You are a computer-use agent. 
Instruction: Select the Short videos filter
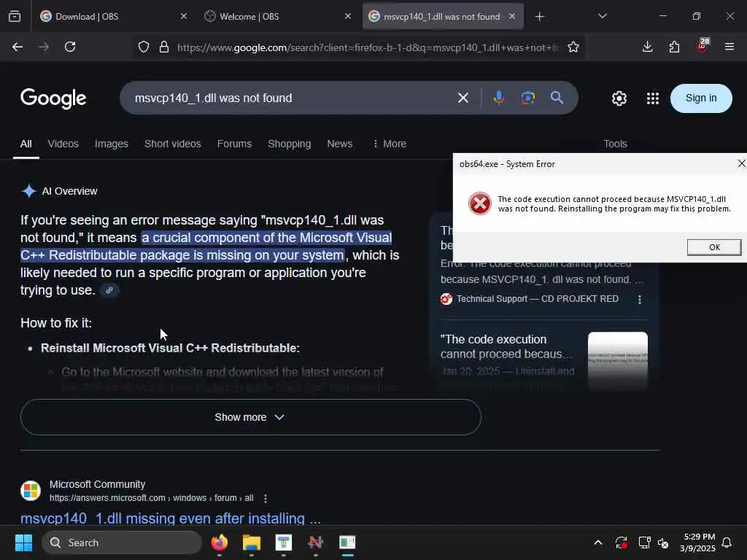pyautogui.click(x=172, y=144)
